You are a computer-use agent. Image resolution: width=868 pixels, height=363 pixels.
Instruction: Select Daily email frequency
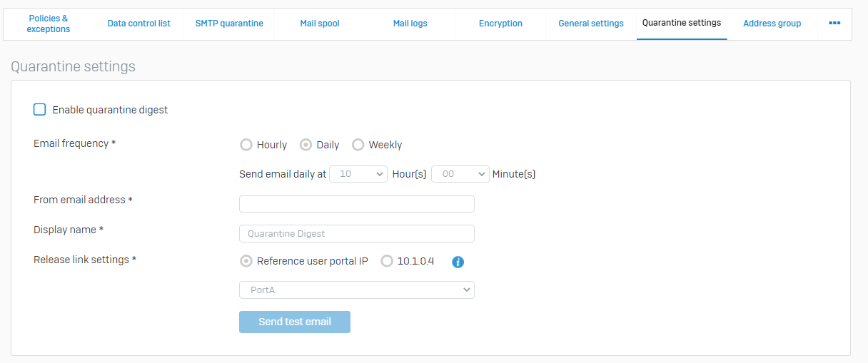point(306,145)
